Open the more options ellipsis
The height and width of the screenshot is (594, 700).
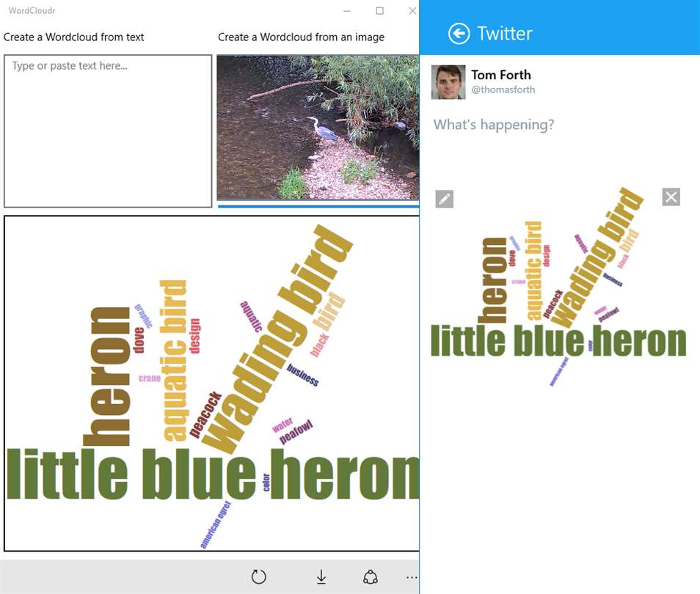pyautogui.click(x=412, y=577)
